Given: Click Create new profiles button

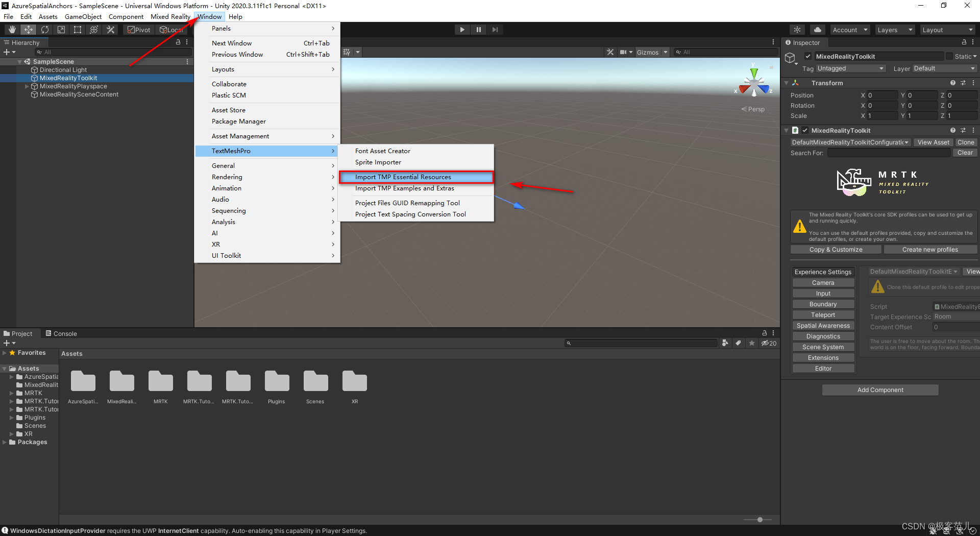Looking at the screenshot, I should (x=930, y=250).
